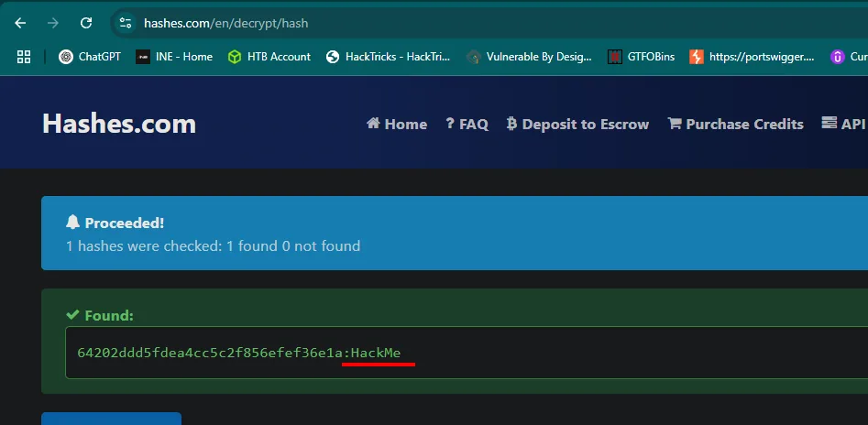
Task: Open Deposit to Escrow page
Action: (x=578, y=124)
